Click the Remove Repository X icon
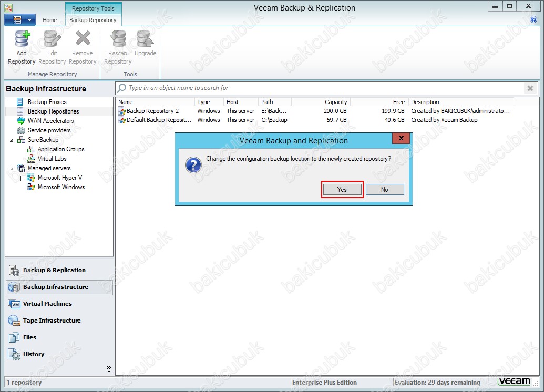 pos(83,38)
